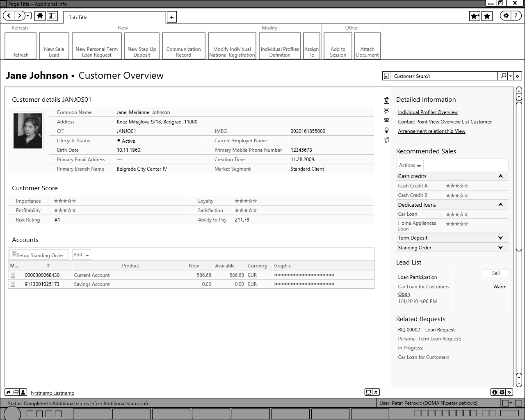Click scrollbar up arrow at right

point(519,91)
